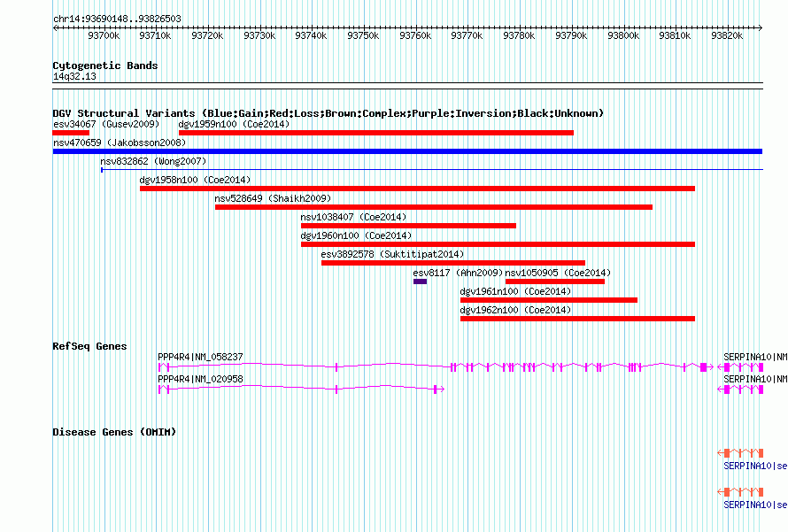Click the thin blue line of nsv832862
The image size is (788, 532).
(432, 170)
